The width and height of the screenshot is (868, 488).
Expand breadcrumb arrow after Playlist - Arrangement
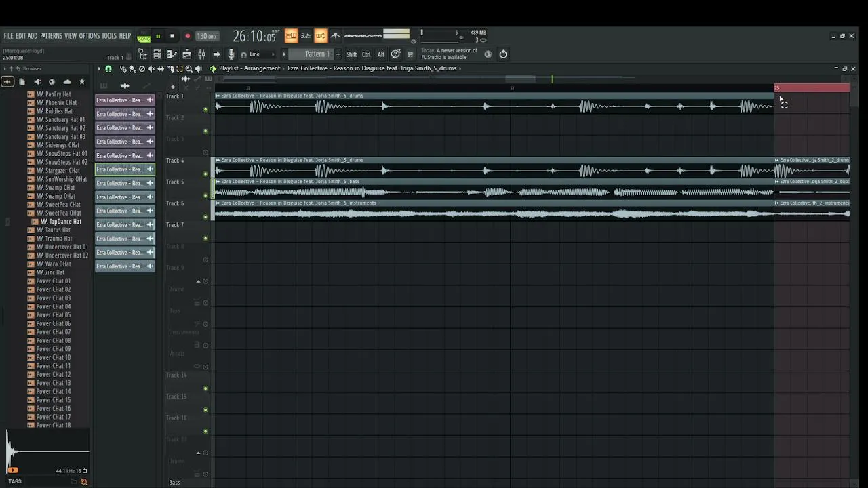click(x=283, y=69)
